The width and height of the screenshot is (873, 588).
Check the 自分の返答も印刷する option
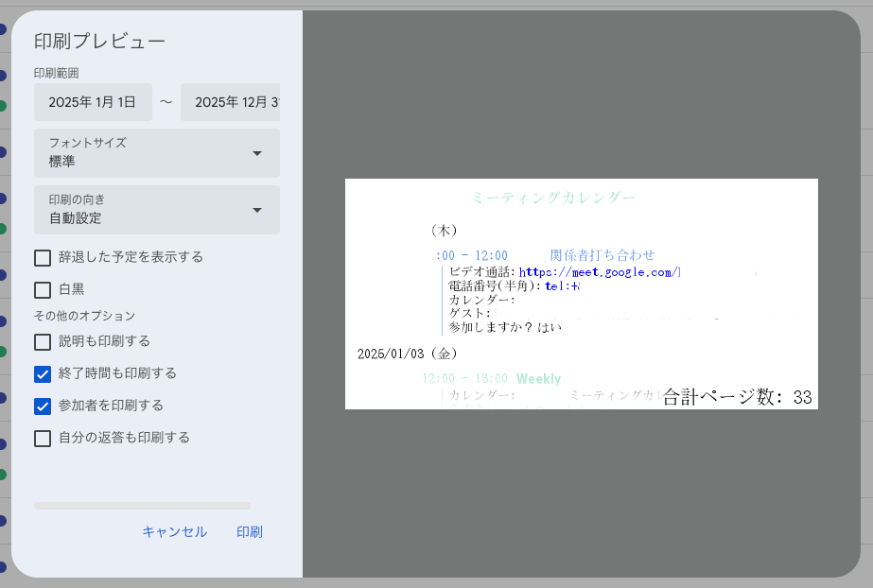pos(42,438)
